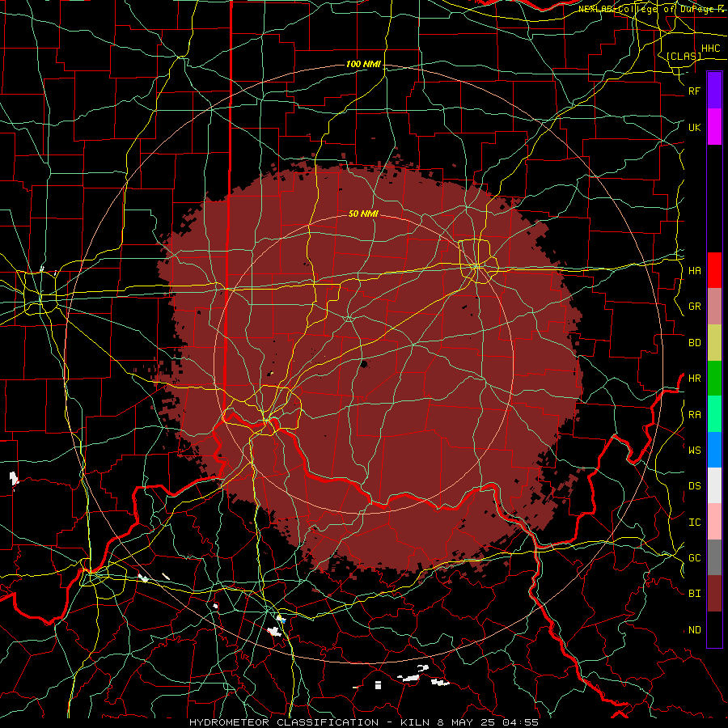This screenshot has height=728, width=728.
Task: Pick the RA light green swatch
Action: 714,414
